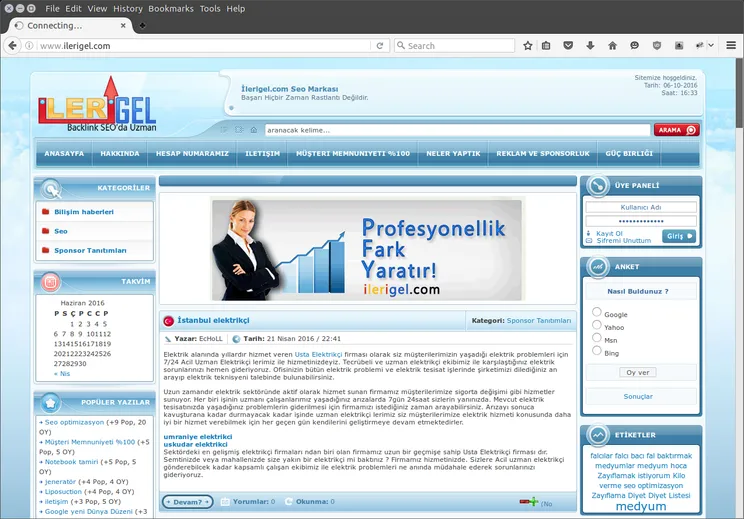
Task: Click the Home icon in browser toolbar
Action: click(x=611, y=46)
